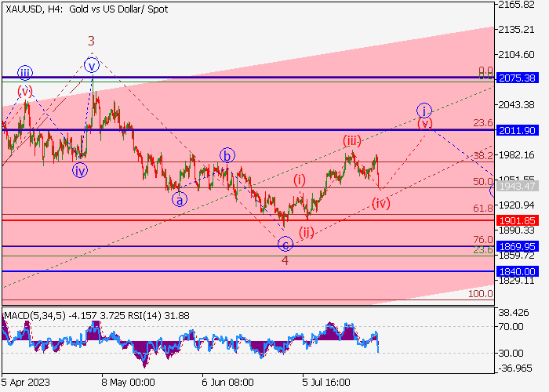Click red (v) label beneath circled iii

[25, 92]
